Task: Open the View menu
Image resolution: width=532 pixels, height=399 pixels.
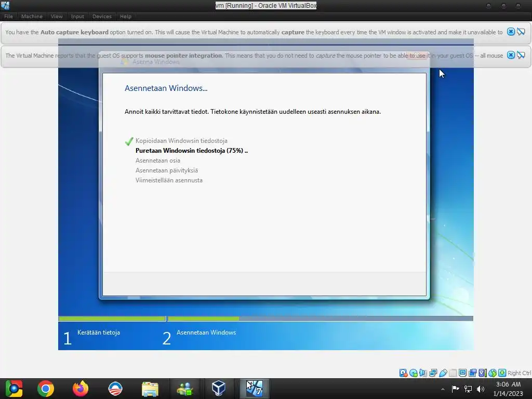Action: (57, 16)
